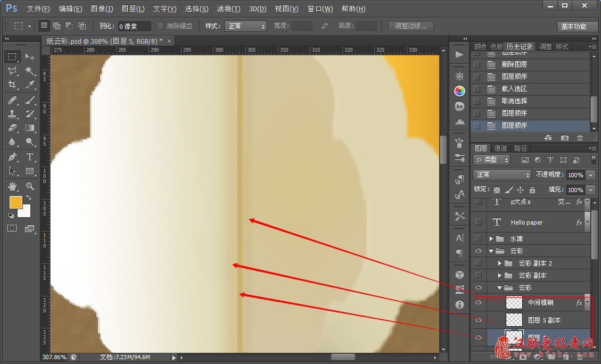The image size is (601, 364).
Task: Select the Zoom tool
Action: (29, 186)
